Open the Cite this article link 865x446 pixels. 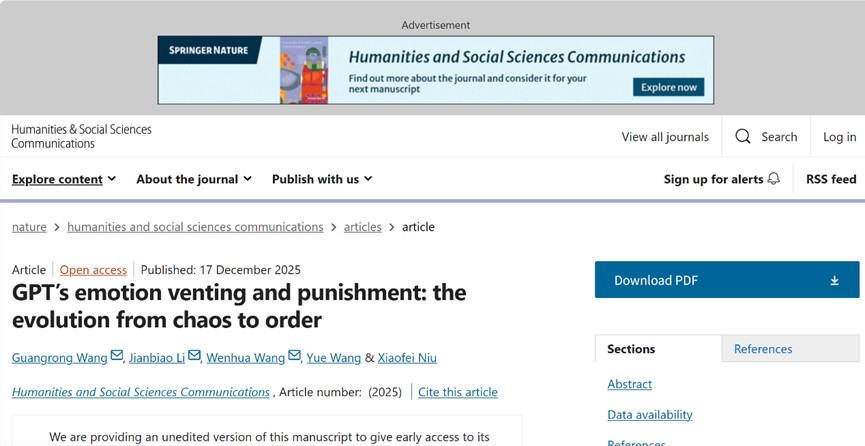(458, 392)
